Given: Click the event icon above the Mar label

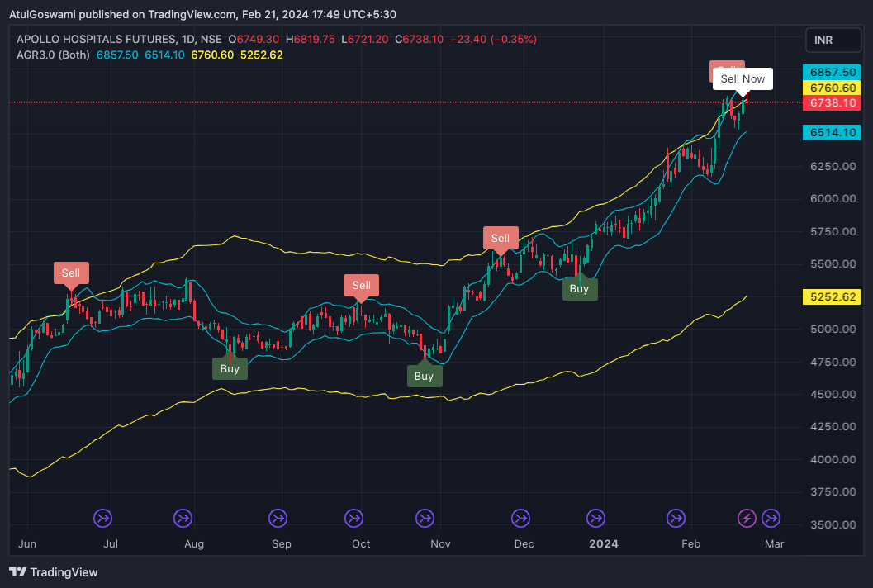Looking at the screenshot, I should 771,519.
